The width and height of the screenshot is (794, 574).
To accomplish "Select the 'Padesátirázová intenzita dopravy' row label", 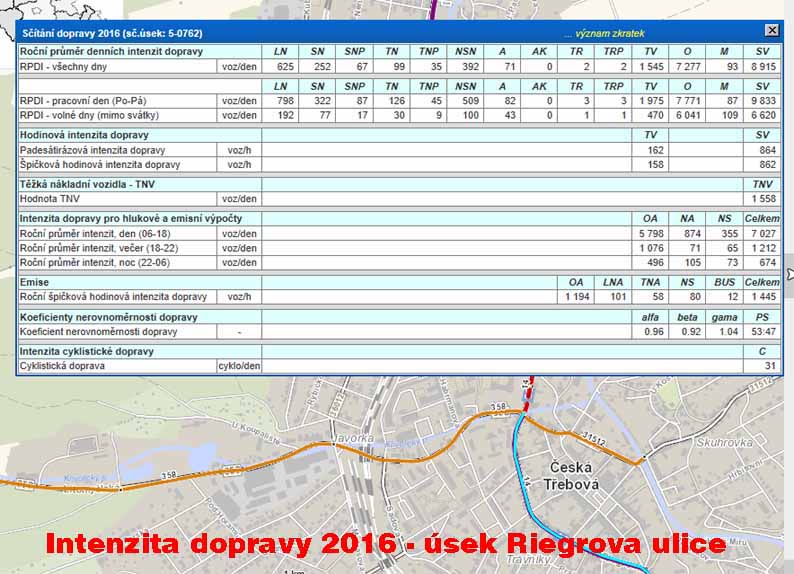I will tap(92, 150).
